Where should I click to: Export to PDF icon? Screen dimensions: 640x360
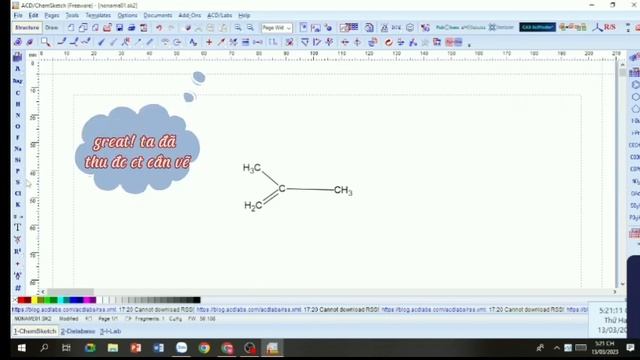(x=144, y=28)
